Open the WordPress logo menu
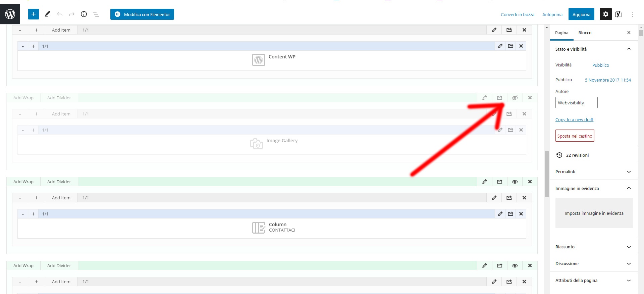 click(x=10, y=14)
